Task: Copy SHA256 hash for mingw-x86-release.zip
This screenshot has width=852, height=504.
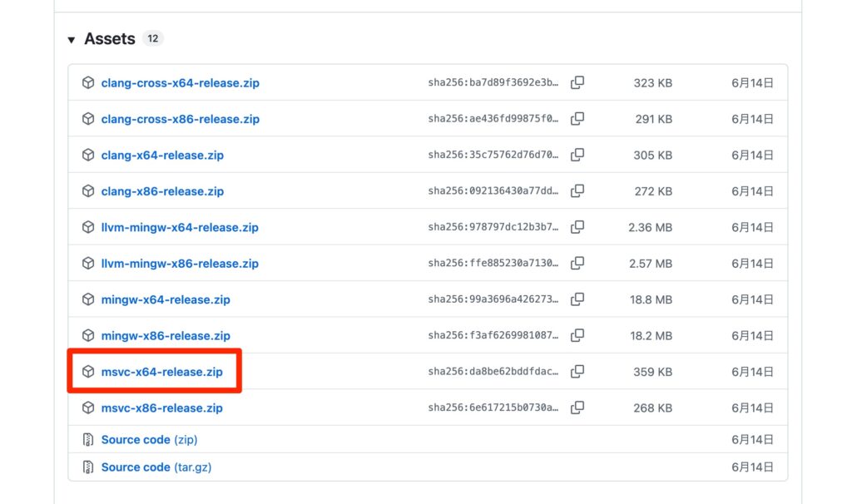Action: [577, 336]
